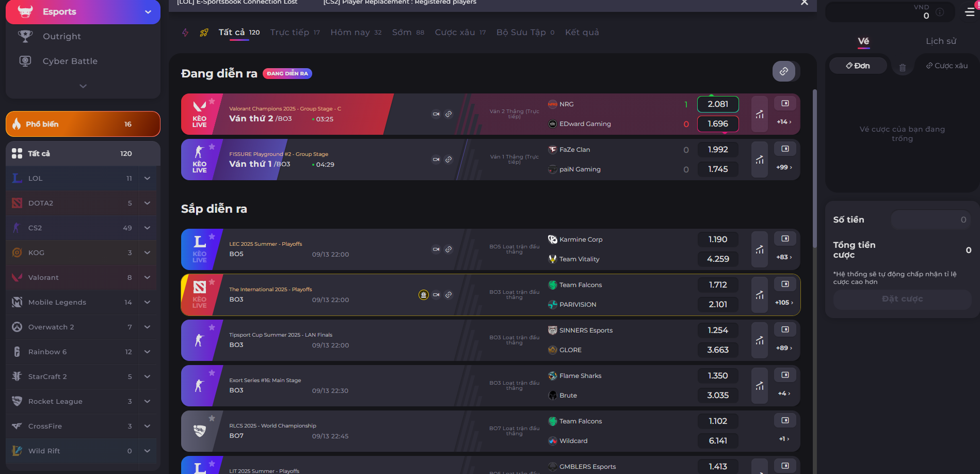Screen dimensions: 980x474
Task: Select Phổ biến popular filter
Action: [x=83, y=124]
